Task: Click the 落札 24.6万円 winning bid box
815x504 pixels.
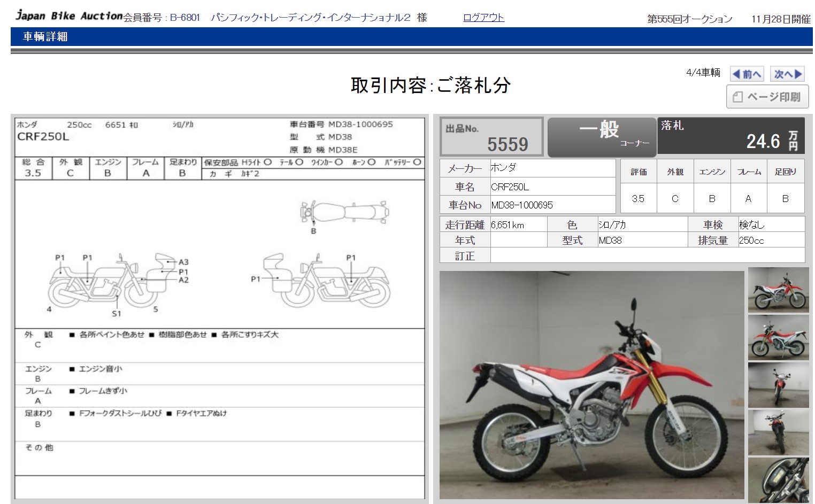Action: click(731, 135)
